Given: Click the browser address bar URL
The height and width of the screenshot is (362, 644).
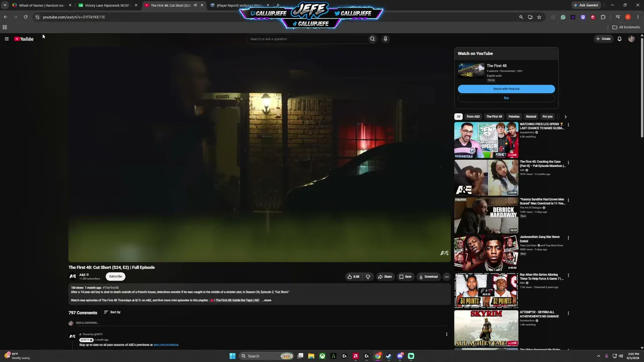Looking at the screenshot, I should click(x=74, y=17).
